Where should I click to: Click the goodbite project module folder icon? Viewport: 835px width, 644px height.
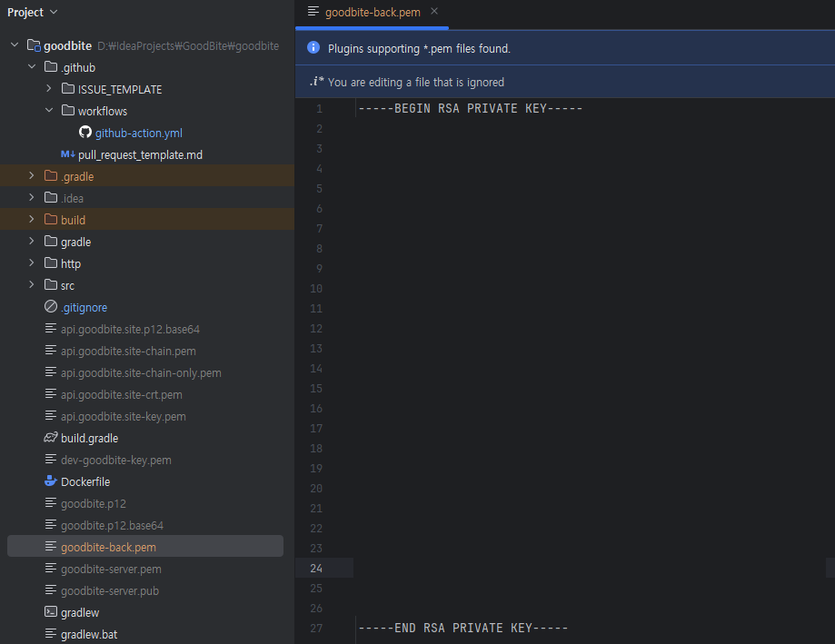34,45
